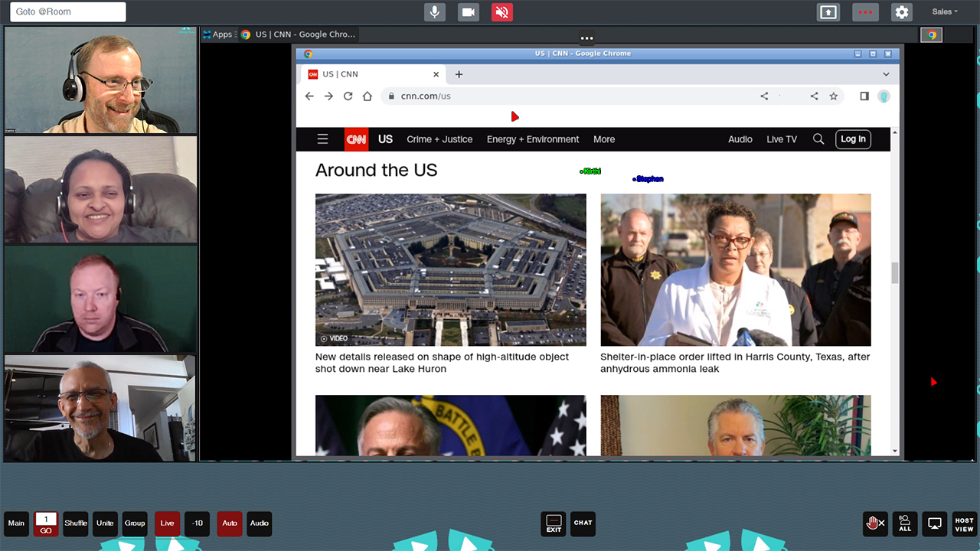Open the Sales dropdown menu
This screenshot has height=551, width=980.
[945, 11]
